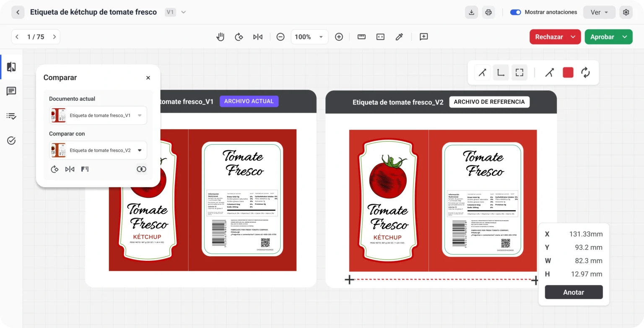Expand the Ver dropdown menu

click(599, 12)
